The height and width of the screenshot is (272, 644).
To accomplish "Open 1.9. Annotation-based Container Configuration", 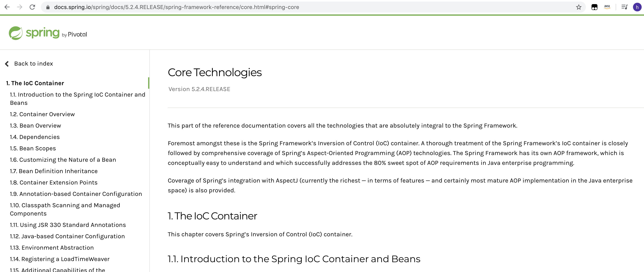I will click(x=76, y=194).
